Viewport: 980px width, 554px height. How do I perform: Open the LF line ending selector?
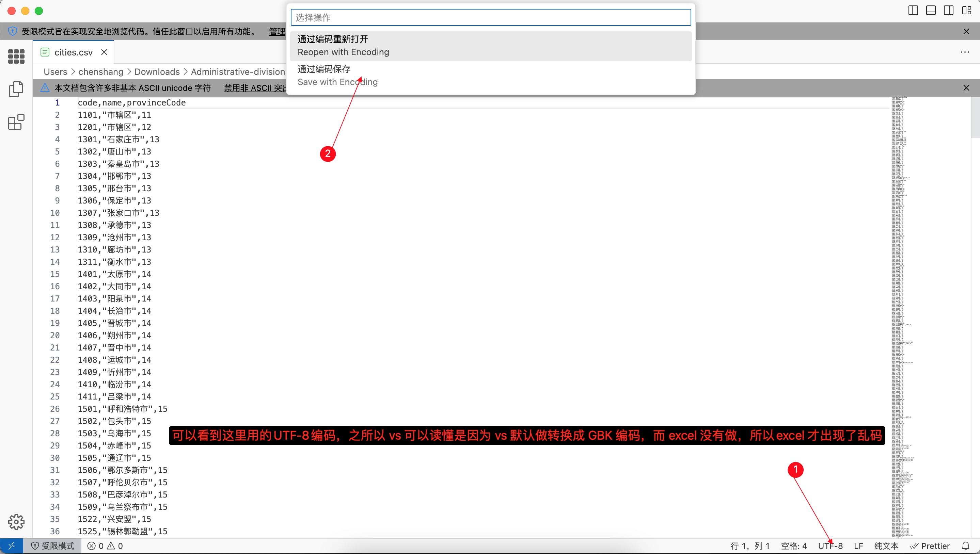click(858, 546)
